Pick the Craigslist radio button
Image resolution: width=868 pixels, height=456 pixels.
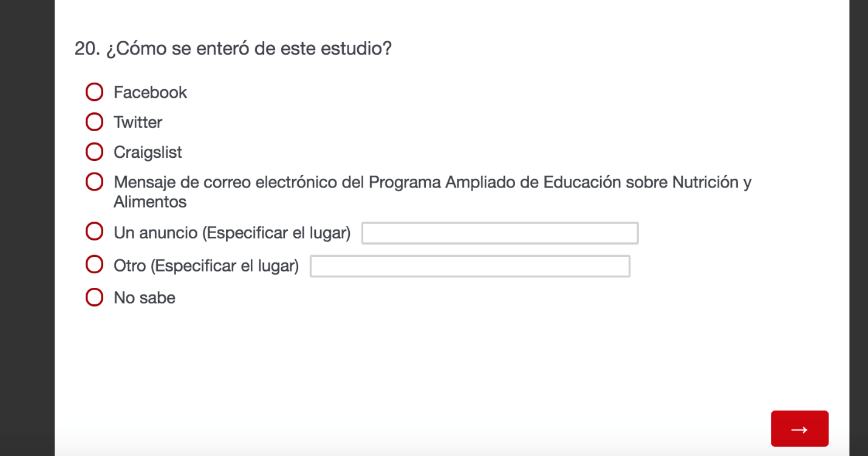[x=94, y=152]
